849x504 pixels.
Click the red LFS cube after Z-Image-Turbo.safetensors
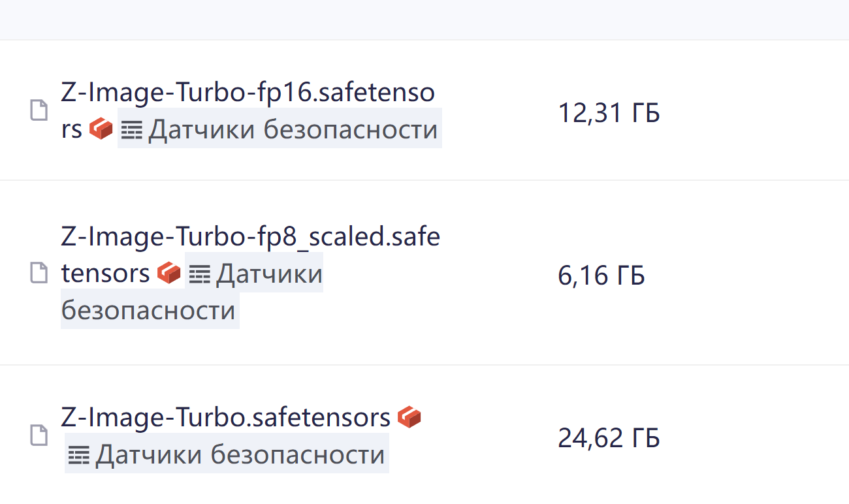409,417
